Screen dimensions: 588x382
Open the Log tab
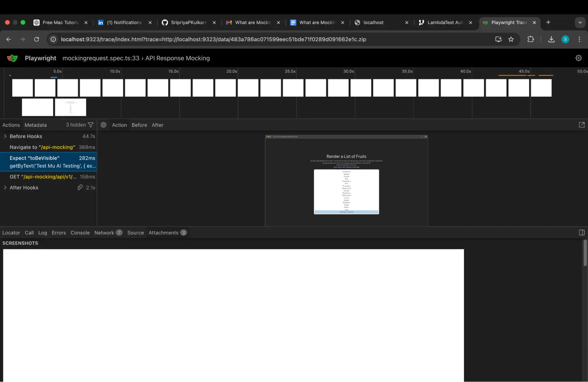click(43, 233)
